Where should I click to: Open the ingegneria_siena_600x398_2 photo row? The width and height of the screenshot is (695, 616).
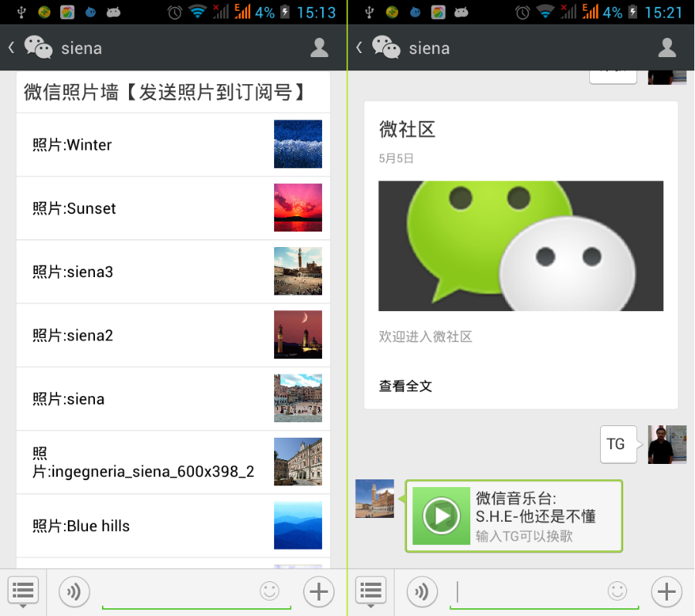pos(173,462)
